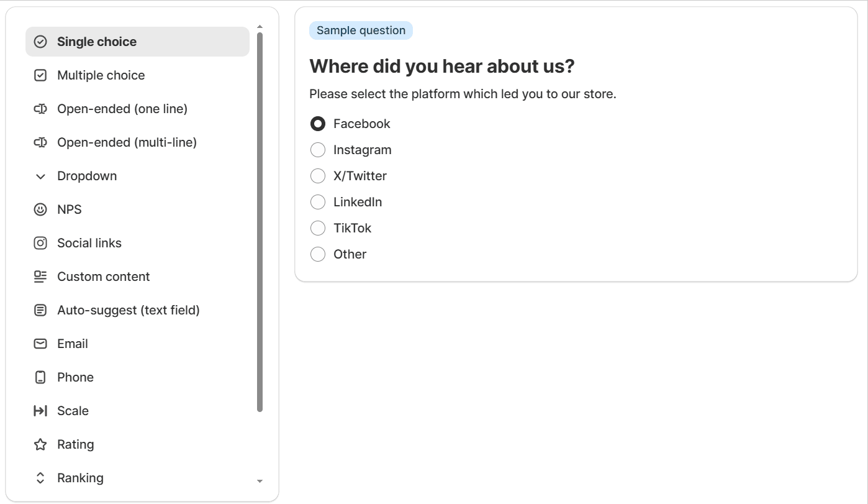Click the Scale arrow icon
The width and height of the screenshot is (868, 504).
(40, 411)
